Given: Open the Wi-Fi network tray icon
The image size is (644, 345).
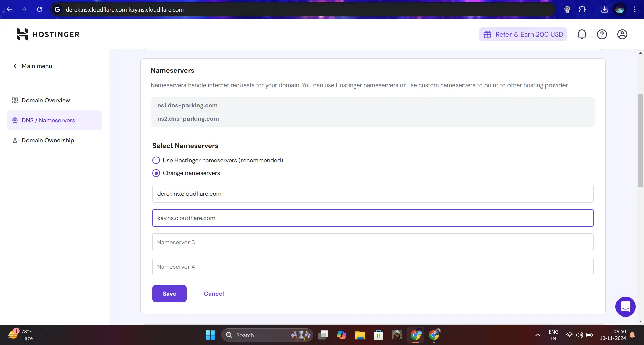Looking at the screenshot, I should point(569,335).
